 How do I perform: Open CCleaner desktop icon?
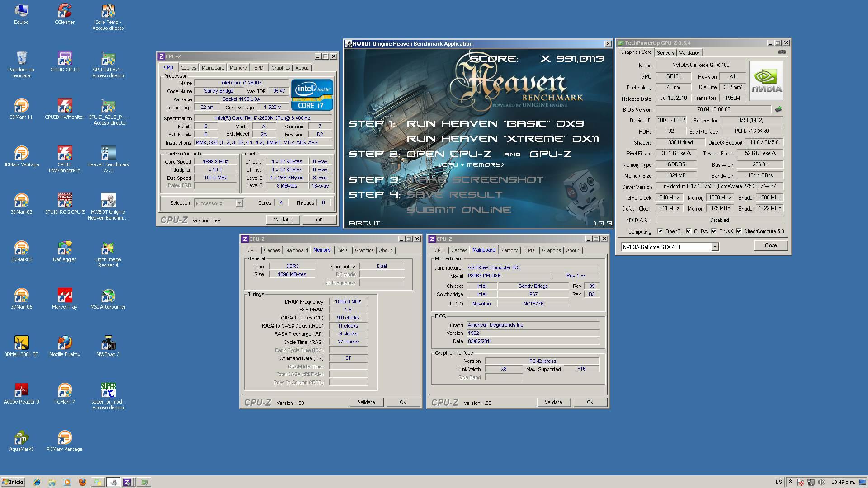(x=65, y=14)
